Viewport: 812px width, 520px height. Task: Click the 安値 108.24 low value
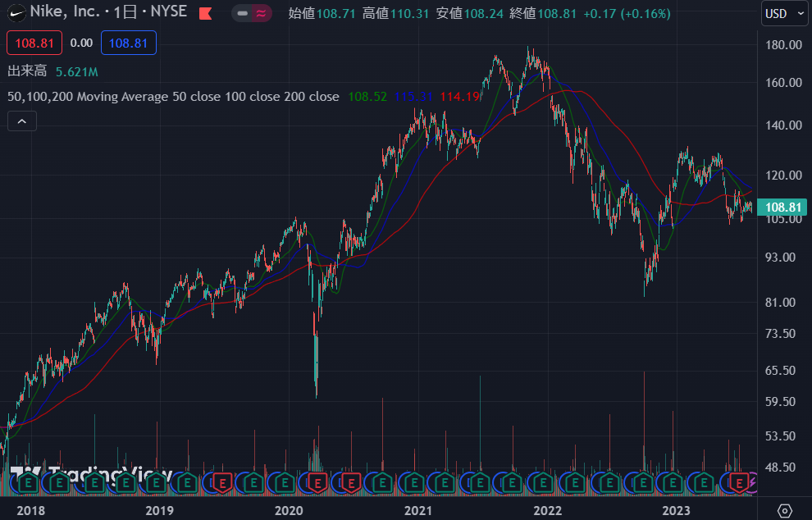click(470, 13)
